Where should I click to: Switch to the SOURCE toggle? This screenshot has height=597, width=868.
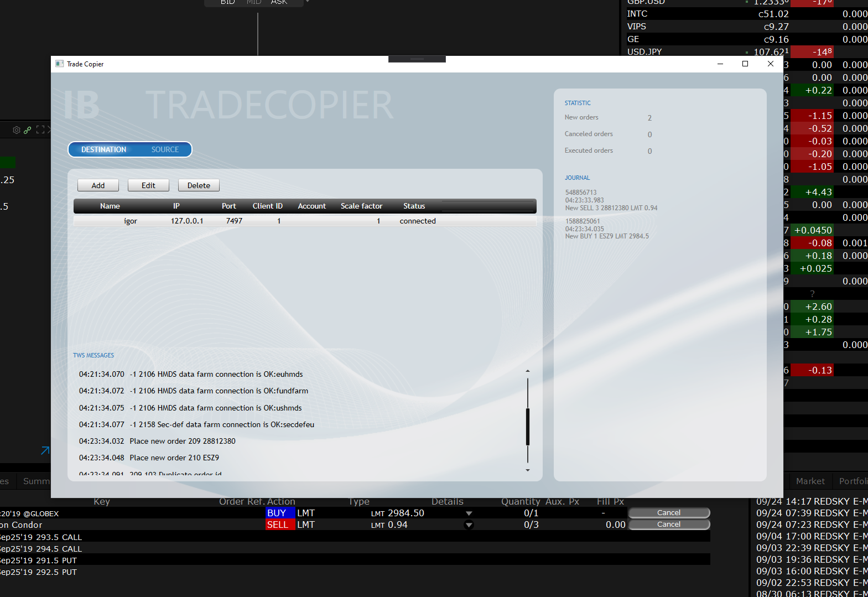point(165,149)
